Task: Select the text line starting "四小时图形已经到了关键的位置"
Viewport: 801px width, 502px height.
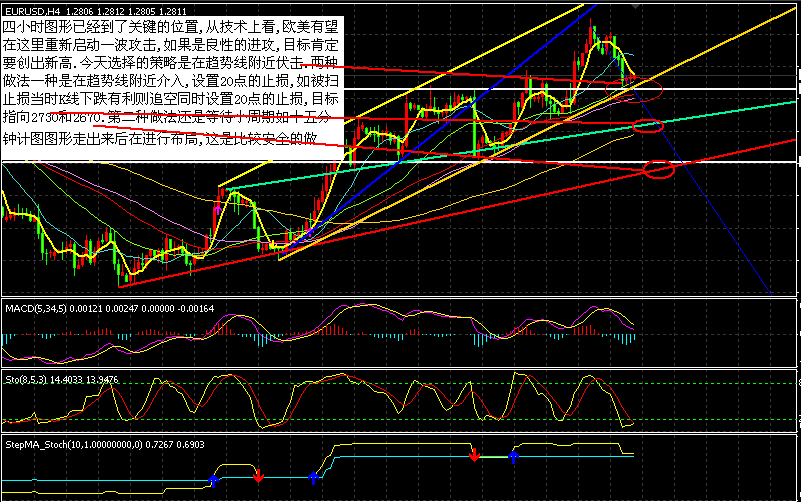Action: tap(170, 27)
